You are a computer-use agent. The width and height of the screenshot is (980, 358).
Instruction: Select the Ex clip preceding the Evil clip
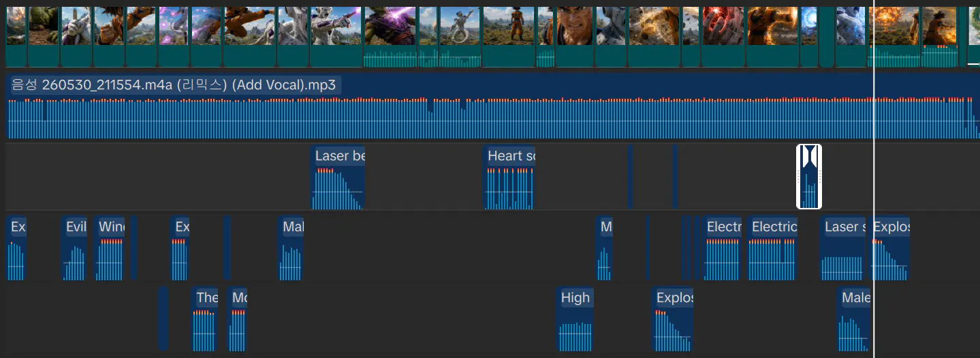coord(16,248)
